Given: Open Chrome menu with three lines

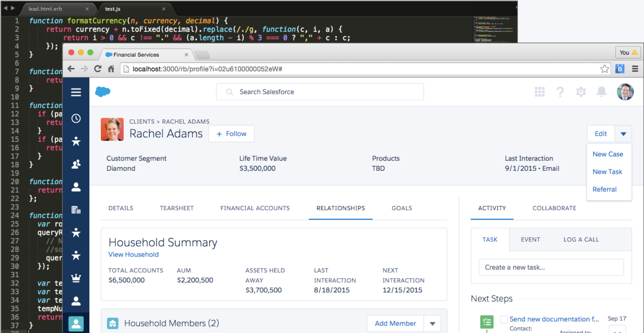Looking at the screenshot, I should pos(635,69).
